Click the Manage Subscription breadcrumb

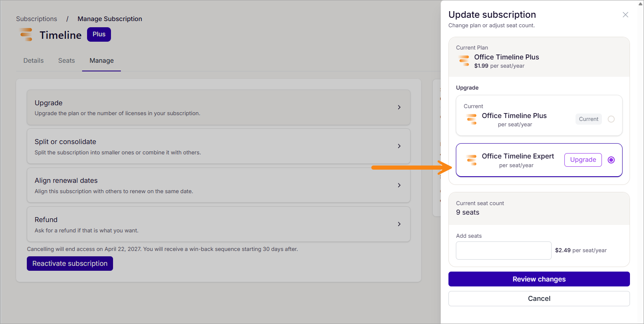point(110,19)
